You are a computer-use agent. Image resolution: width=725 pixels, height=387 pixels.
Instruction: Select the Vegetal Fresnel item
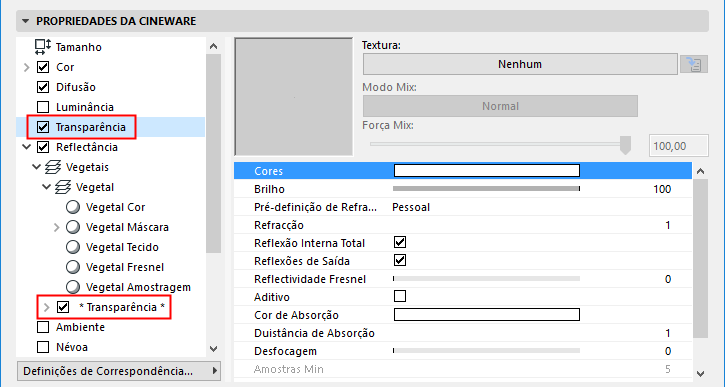coord(125,267)
